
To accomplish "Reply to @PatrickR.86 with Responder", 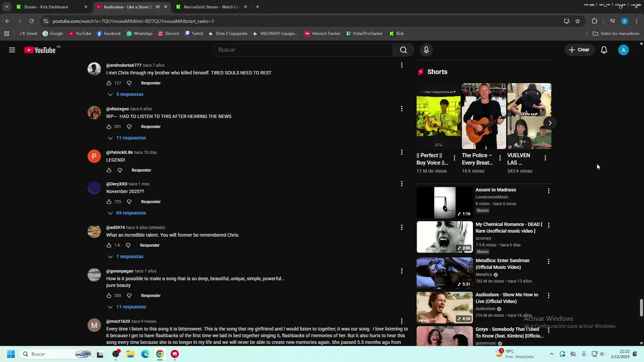I will point(141,170).
